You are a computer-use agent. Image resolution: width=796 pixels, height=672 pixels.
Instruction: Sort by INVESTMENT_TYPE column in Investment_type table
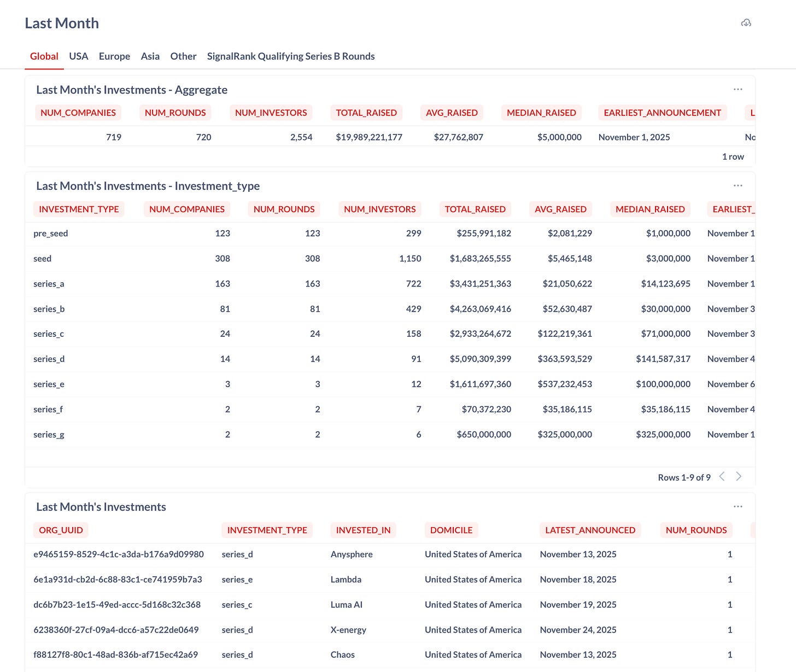79,209
